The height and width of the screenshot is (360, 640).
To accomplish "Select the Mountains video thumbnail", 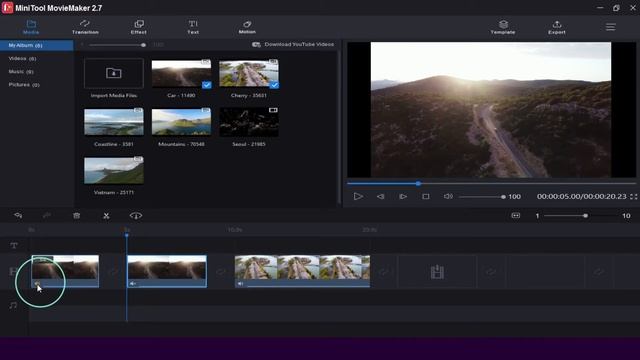I will pyautogui.click(x=181, y=122).
